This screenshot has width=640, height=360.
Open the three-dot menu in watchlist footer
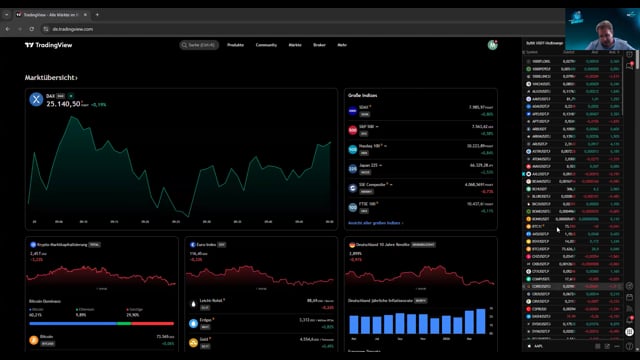(x=617, y=346)
